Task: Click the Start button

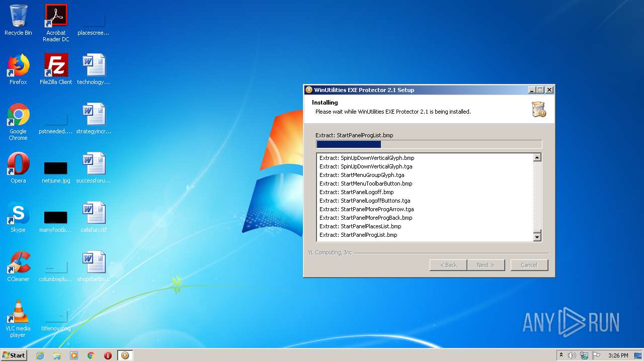Action: click(14, 355)
